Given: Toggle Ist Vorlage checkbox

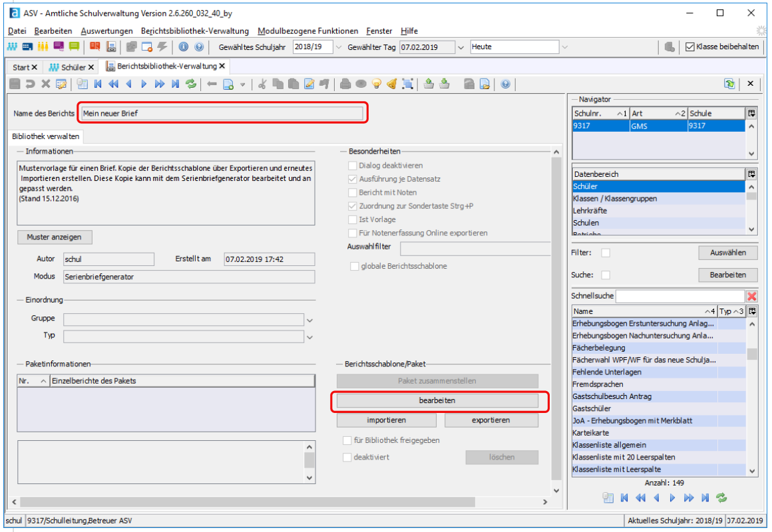Looking at the screenshot, I should tap(353, 219).
